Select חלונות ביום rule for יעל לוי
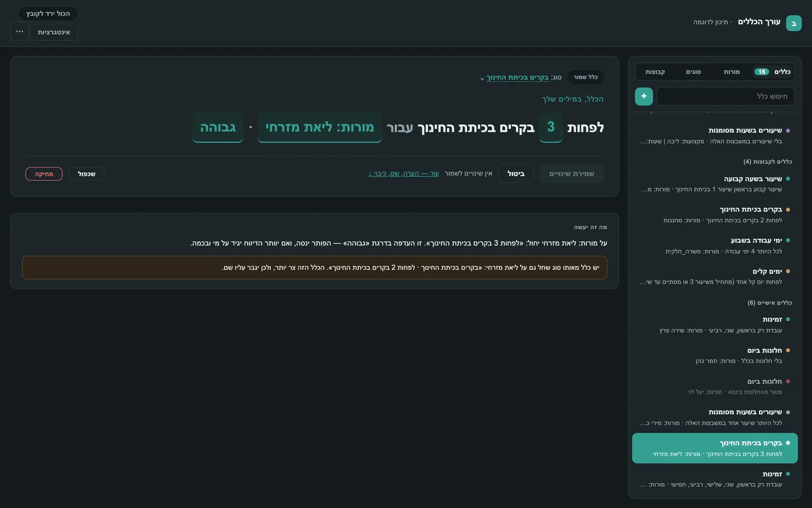 tap(715, 387)
